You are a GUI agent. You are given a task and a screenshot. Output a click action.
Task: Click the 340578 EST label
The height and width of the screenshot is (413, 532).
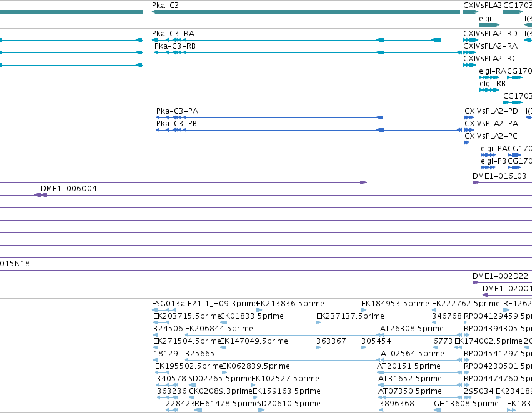(x=171, y=379)
